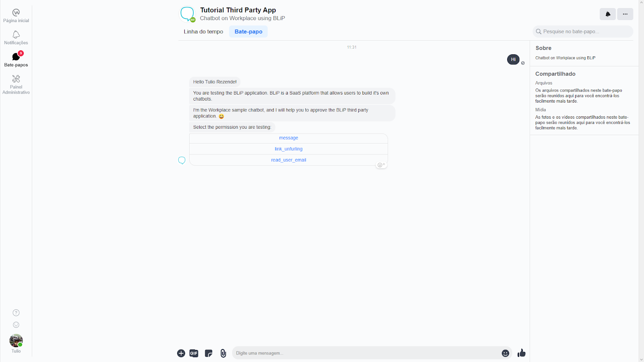Click the sent Hi message bubble
Screen dimensions: 644x362
[513, 59]
